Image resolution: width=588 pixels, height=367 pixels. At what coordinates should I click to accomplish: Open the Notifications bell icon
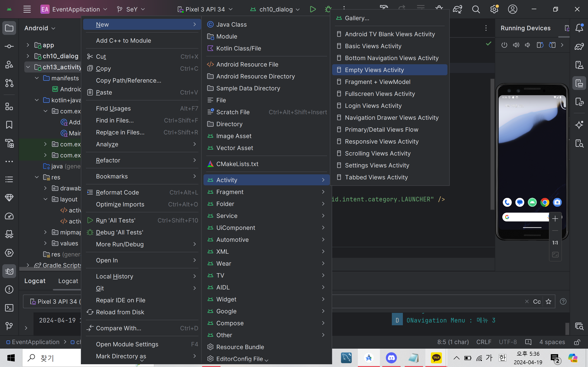579,28
